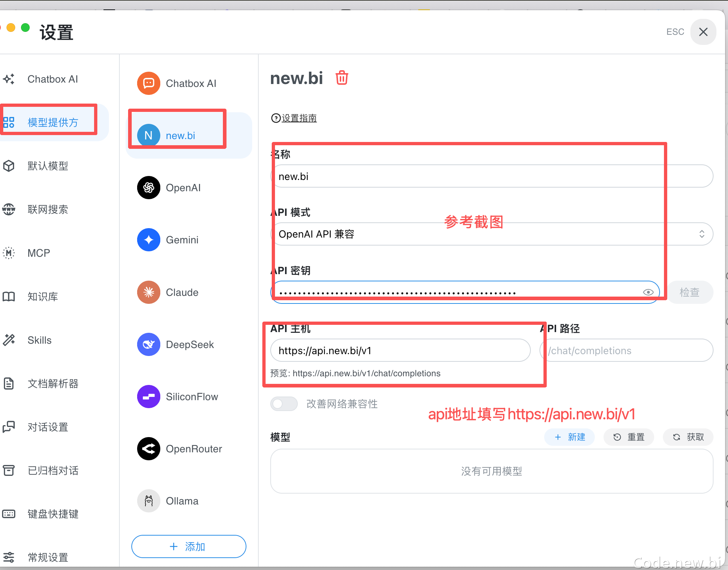Viewport: 728px width, 570px height.
Task: Click the Claude provider logo
Action: point(149,292)
